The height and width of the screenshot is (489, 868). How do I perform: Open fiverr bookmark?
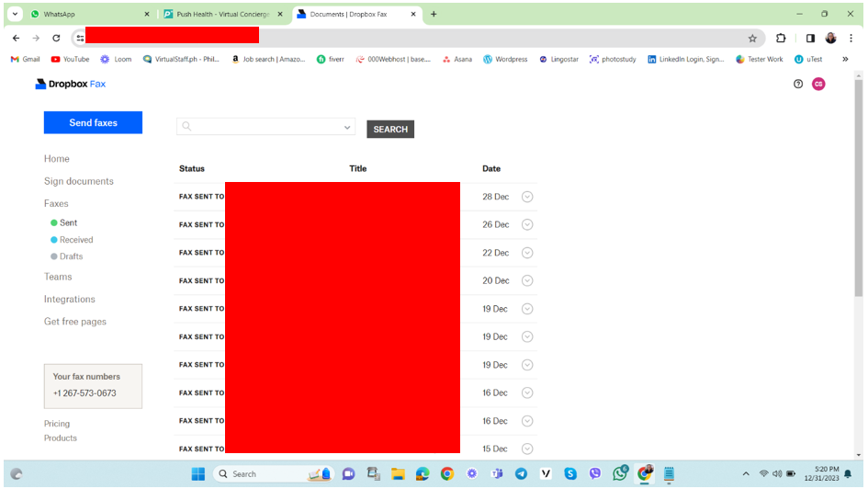point(330,59)
